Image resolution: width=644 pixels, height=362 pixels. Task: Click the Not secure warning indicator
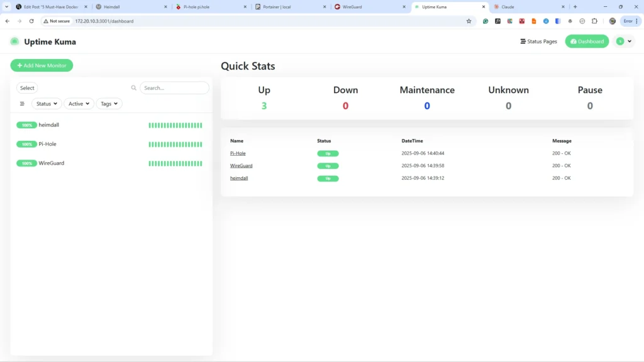57,21
